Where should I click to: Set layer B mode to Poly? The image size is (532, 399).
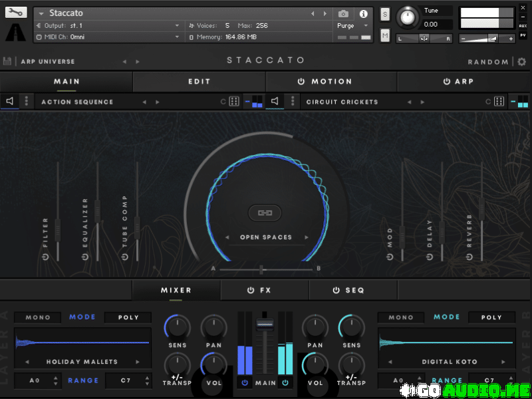pyautogui.click(x=491, y=318)
